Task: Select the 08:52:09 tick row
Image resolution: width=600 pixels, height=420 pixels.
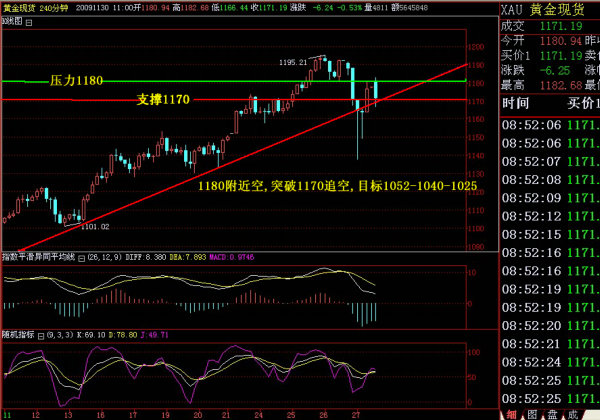Action: pos(550,198)
